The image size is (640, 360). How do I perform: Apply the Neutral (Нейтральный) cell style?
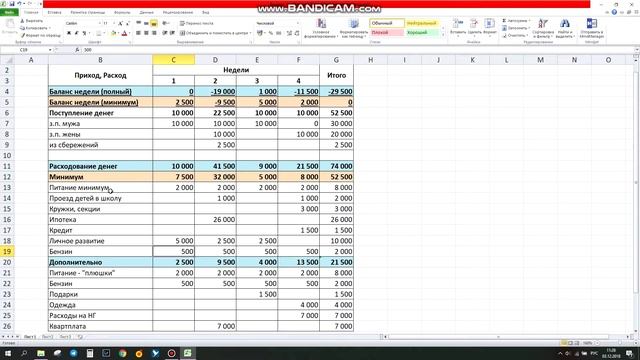(x=422, y=23)
